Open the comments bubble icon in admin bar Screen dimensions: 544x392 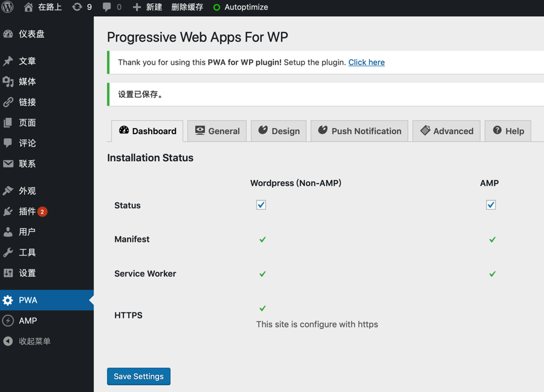coord(107,7)
